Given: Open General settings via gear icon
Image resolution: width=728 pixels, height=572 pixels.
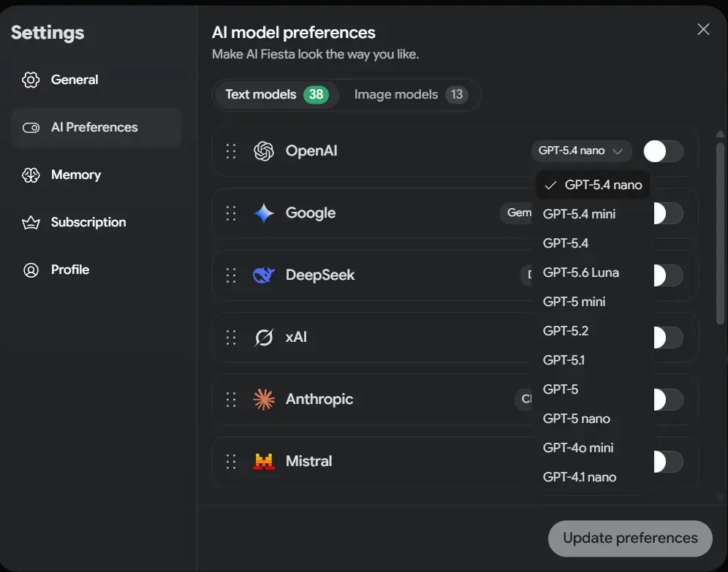Looking at the screenshot, I should 31,80.
